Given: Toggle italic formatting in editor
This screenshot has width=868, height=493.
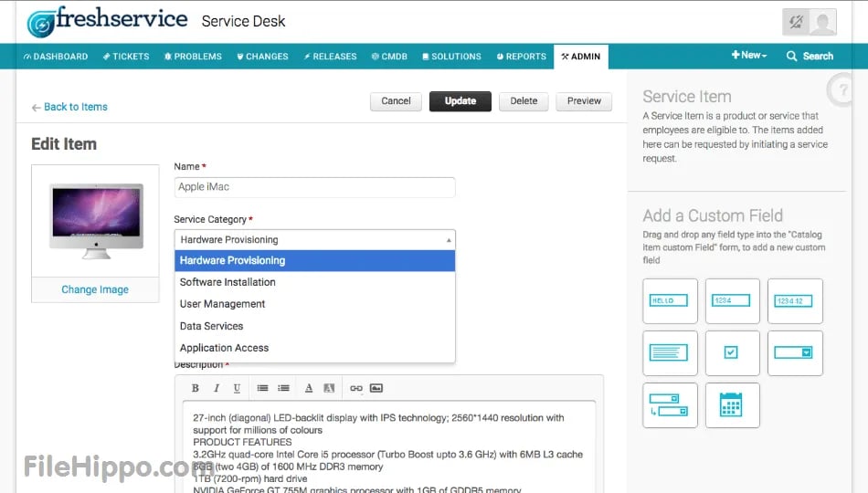Looking at the screenshot, I should [217, 388].
